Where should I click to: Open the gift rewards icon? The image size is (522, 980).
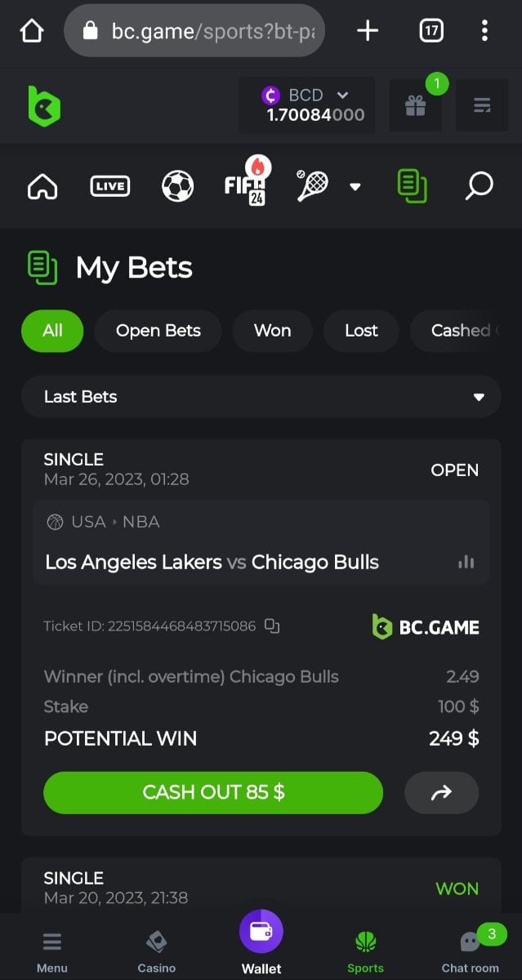[x=416, y=105]
